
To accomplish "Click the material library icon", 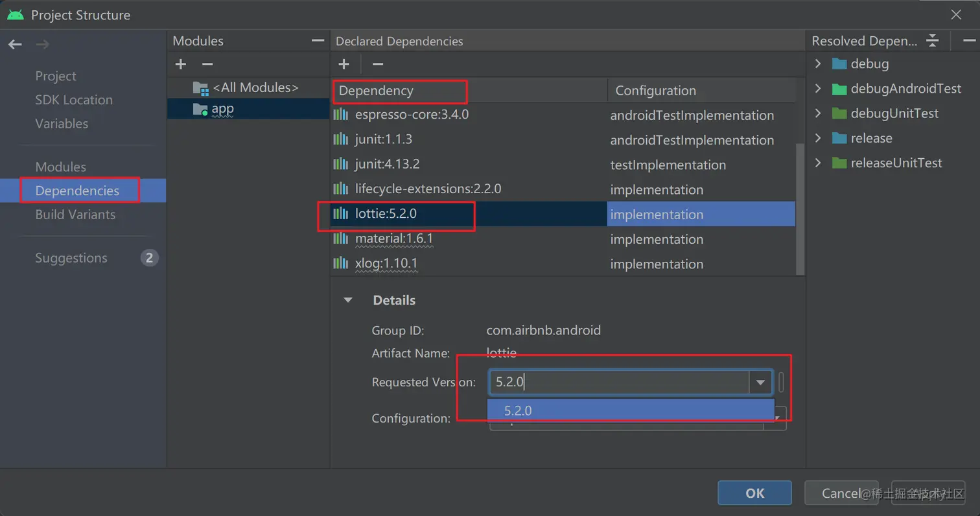I will tap(341, 239).
